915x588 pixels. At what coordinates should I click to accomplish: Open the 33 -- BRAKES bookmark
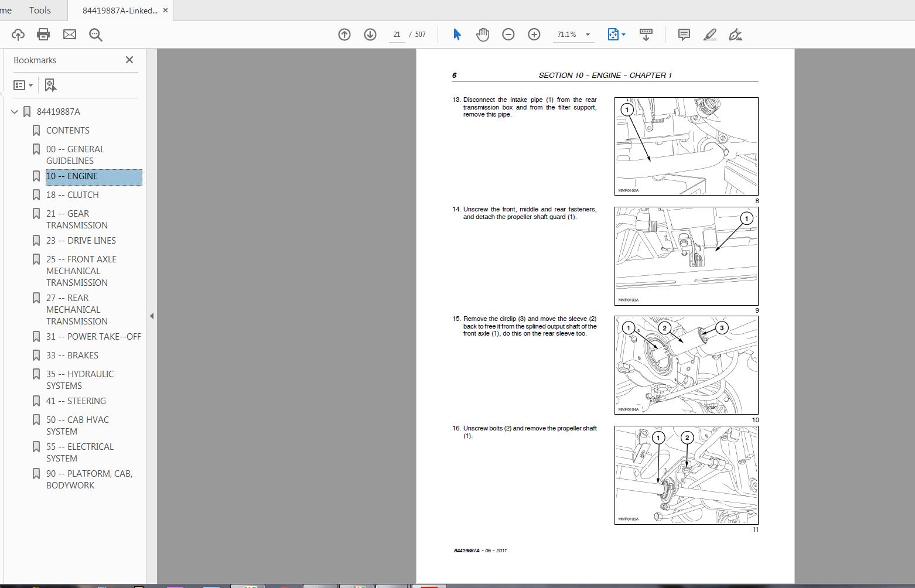coord(73,355)
